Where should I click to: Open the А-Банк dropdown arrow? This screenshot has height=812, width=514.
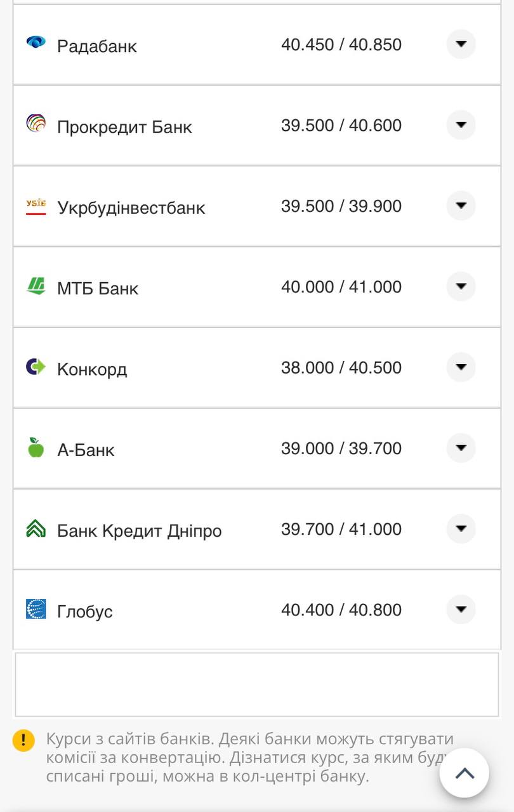[x=461, y=447]
